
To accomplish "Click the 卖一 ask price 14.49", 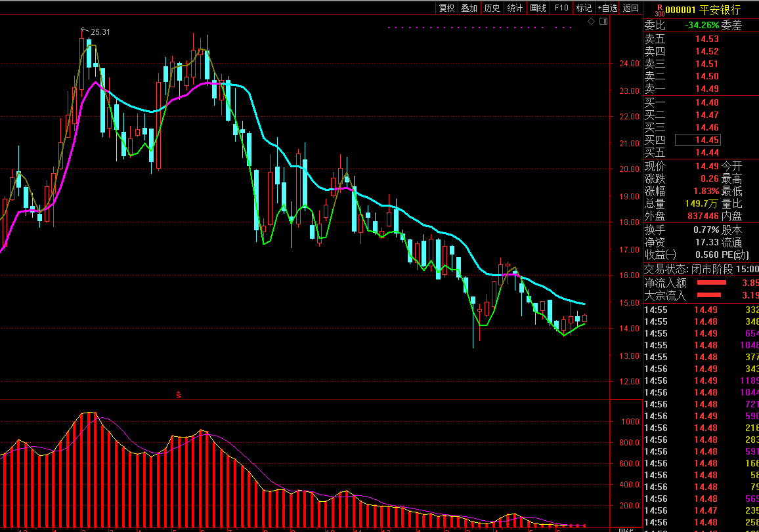I will 706,89.
